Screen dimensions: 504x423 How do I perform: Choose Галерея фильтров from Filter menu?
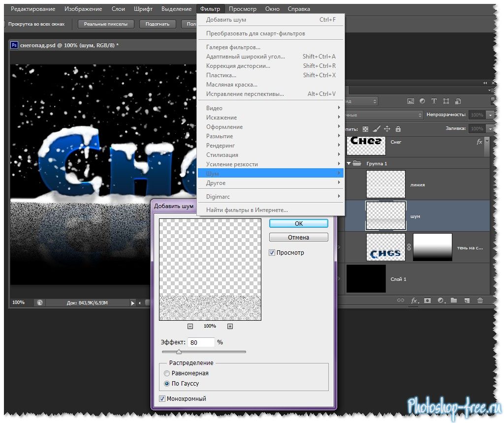point(233,47)
